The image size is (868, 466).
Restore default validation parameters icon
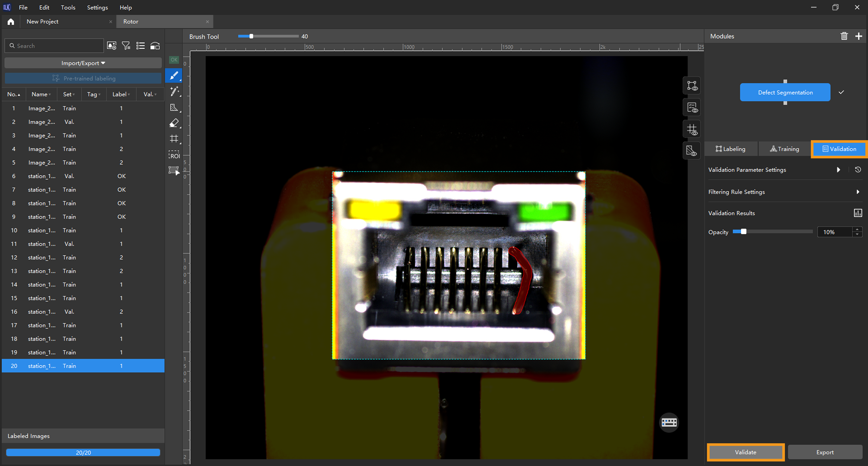click(x=858, y=169)
